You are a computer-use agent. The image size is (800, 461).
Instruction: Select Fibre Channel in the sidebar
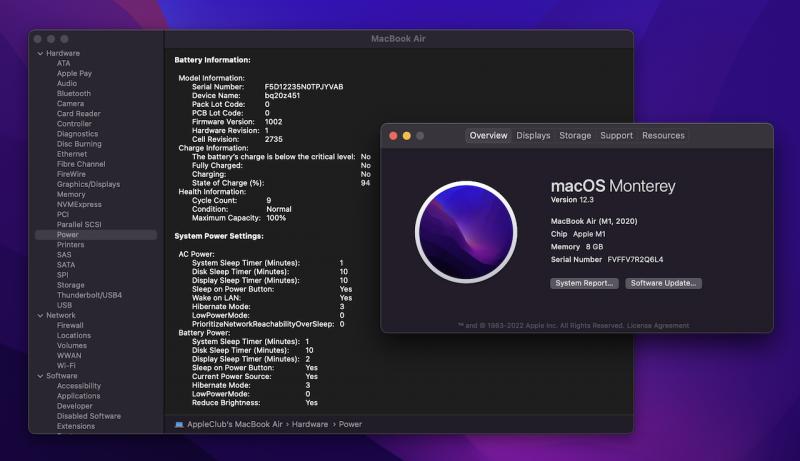point(81,164)
